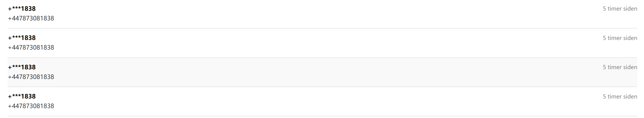
Task: Click highlighted row's "5 timer siden" timestamp
Action: coord(620,67)
